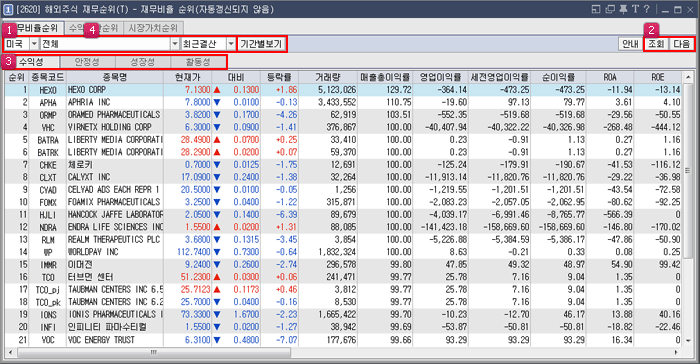This screenshot has height=364, width=700.
Task: Expand the 전체 sector dropdown
Action: coord(175,44)
